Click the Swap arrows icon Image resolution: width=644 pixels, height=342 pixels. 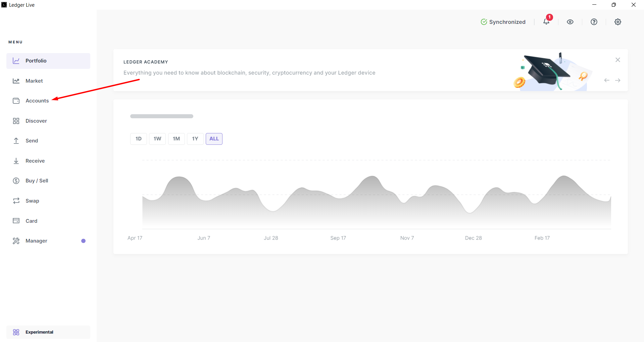coord(16,201)
